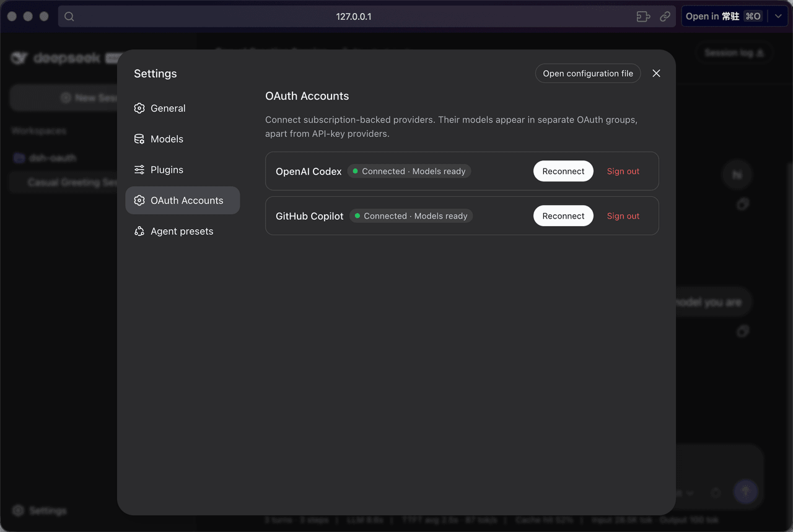Open the Models settings section
793x532 pixels.
pos(182,139)
